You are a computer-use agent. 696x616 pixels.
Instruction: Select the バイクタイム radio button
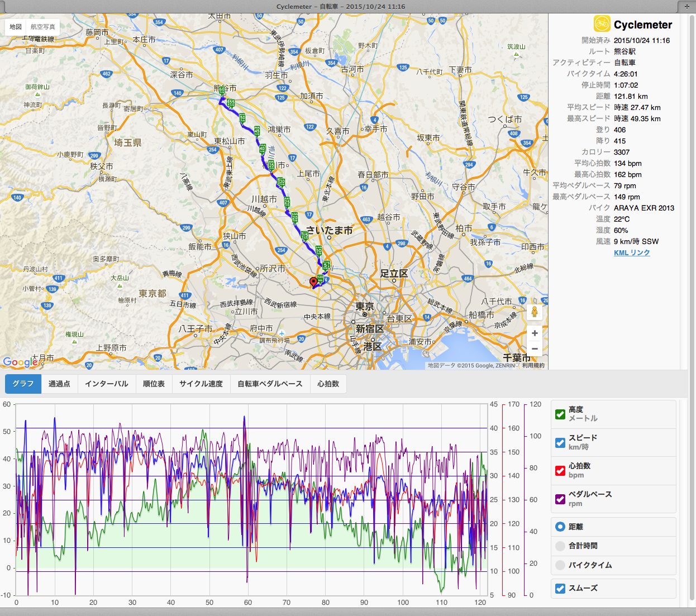pos(560,565)
